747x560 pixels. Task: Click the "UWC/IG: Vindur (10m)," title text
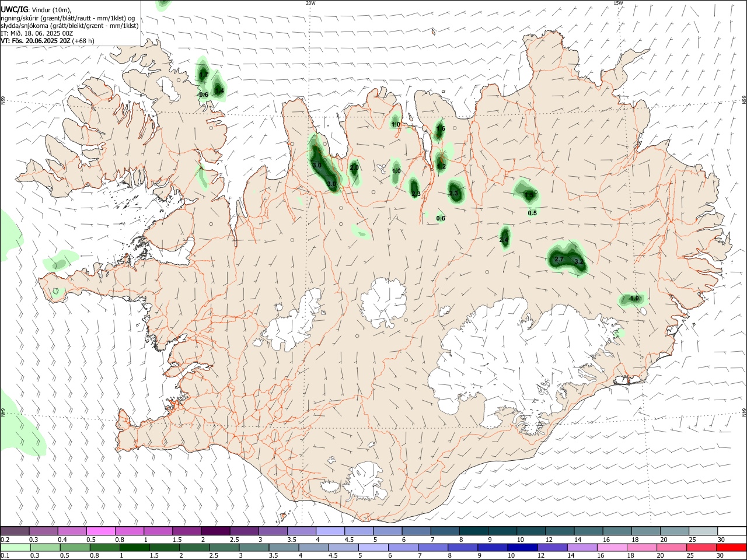tap(36, 9)
